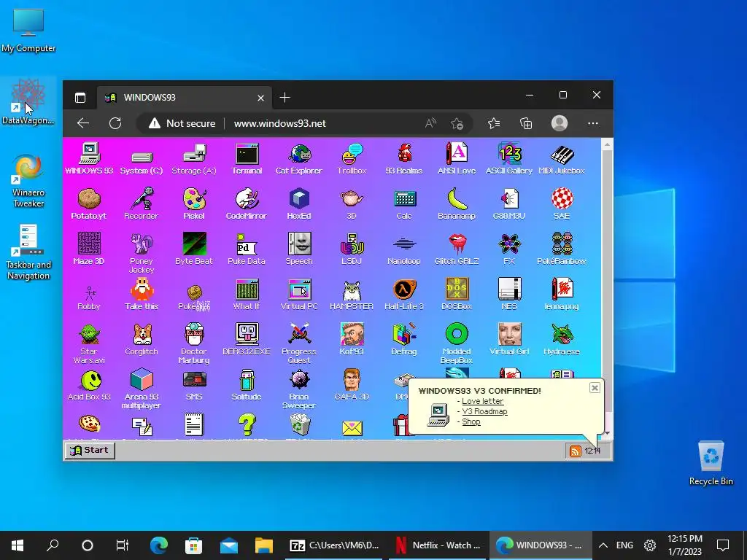Open the V3 Roadmap link
The image size is (747, 560).
[484, 411]
